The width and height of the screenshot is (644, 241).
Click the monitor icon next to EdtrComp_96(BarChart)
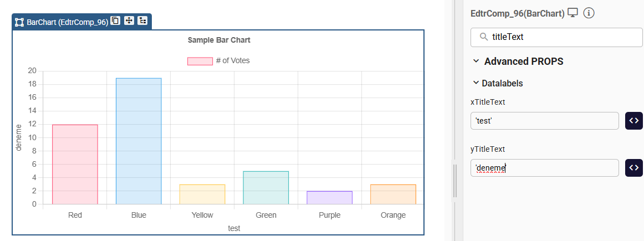click(573, 13)
